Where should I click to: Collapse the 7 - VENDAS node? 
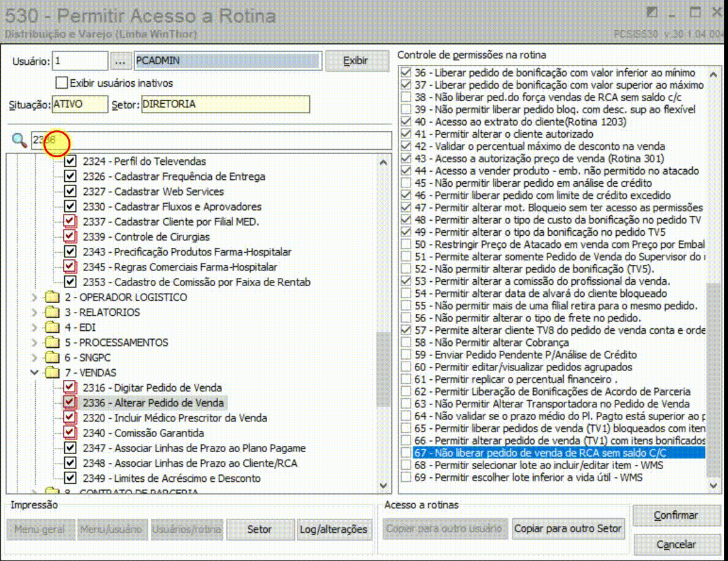pyautogui.click(x=35, y=372)
